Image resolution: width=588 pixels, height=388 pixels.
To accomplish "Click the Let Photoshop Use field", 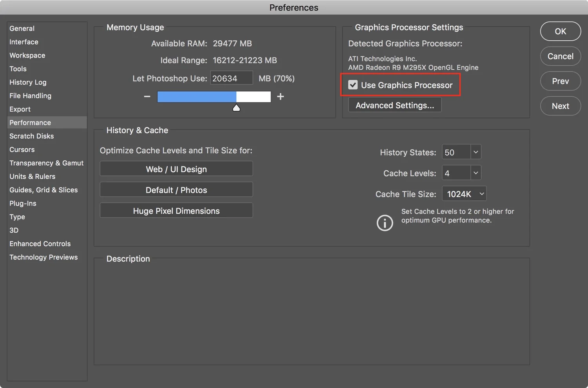I will coord(231,78).
